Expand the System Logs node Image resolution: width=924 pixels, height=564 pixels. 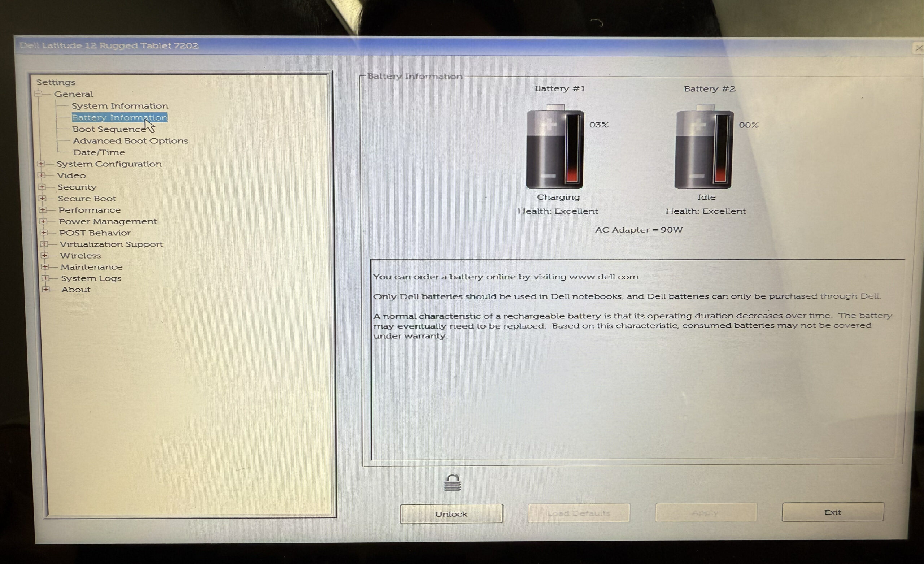click(45, 278)
